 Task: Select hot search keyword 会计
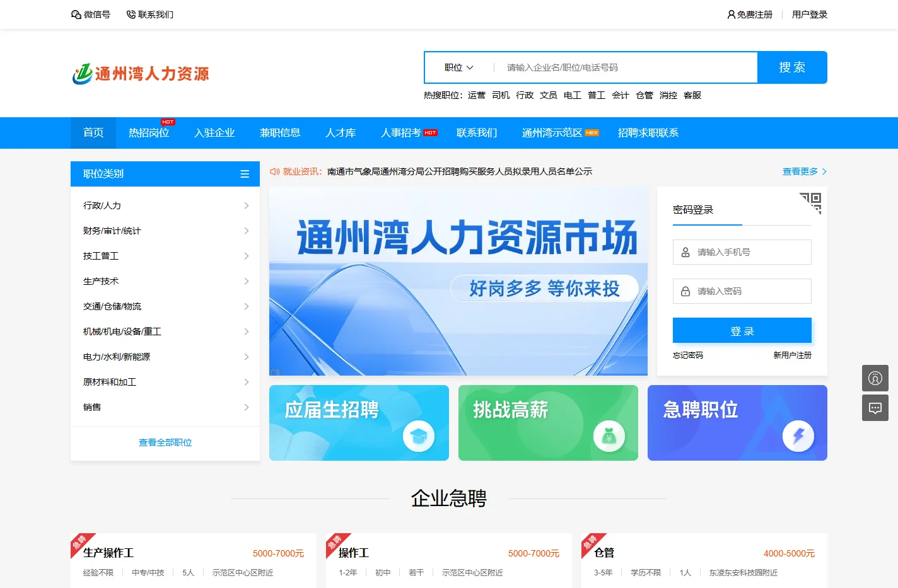click(x=621, y=95)
